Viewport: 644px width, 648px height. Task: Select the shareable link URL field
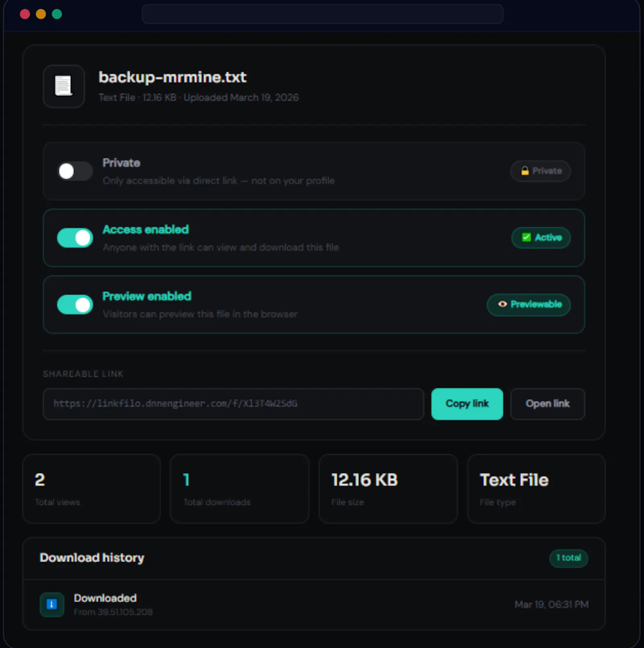click(x=233, y=404)
